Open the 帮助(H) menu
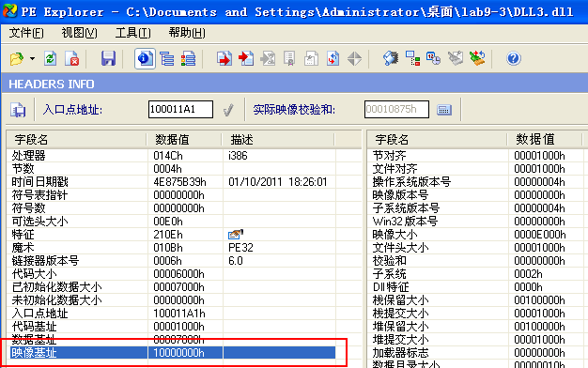 click(x=187, y=34)
